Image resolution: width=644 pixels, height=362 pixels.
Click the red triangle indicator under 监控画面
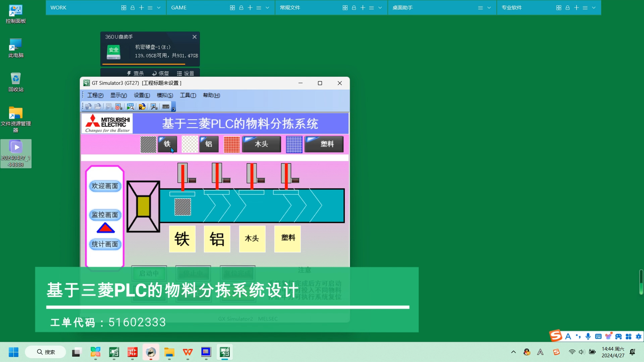coord(105,228)
